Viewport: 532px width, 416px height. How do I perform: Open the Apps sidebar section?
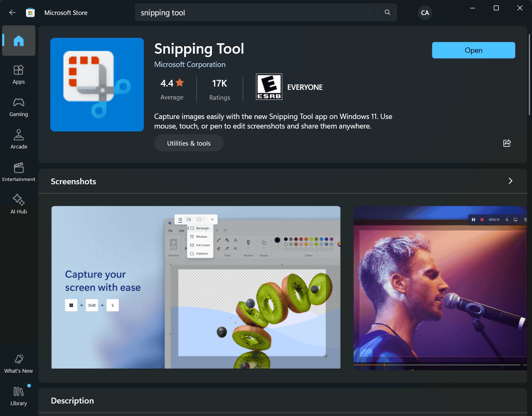coord(19,75)
